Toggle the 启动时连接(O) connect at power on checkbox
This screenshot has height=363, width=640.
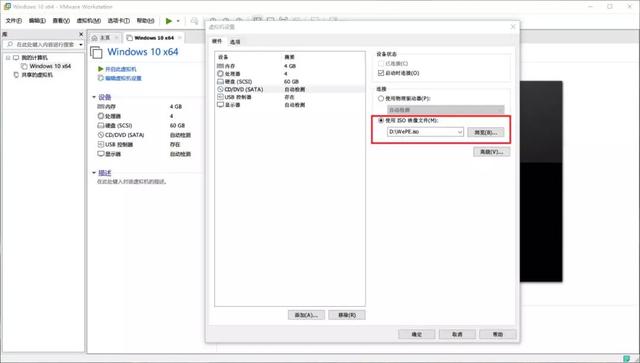(x=381, y=73)
